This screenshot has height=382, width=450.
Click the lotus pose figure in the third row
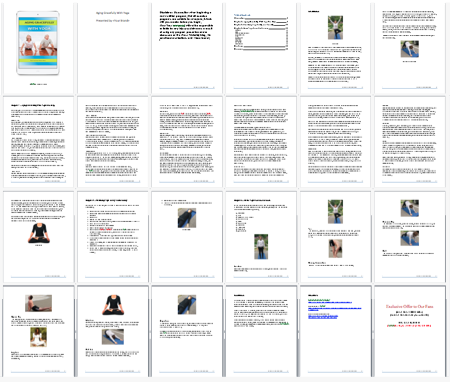38,233
